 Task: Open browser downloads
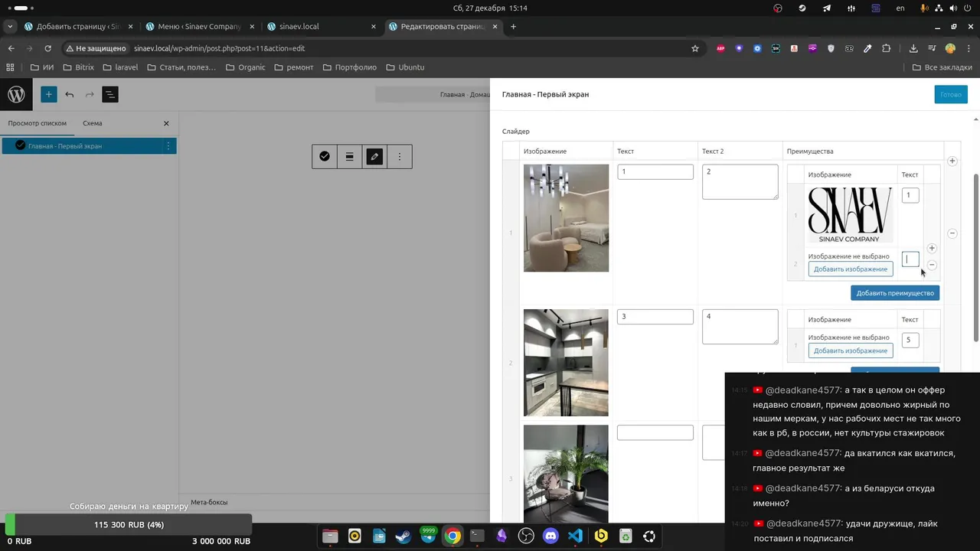pyautogui.click(x=913, y=48)
